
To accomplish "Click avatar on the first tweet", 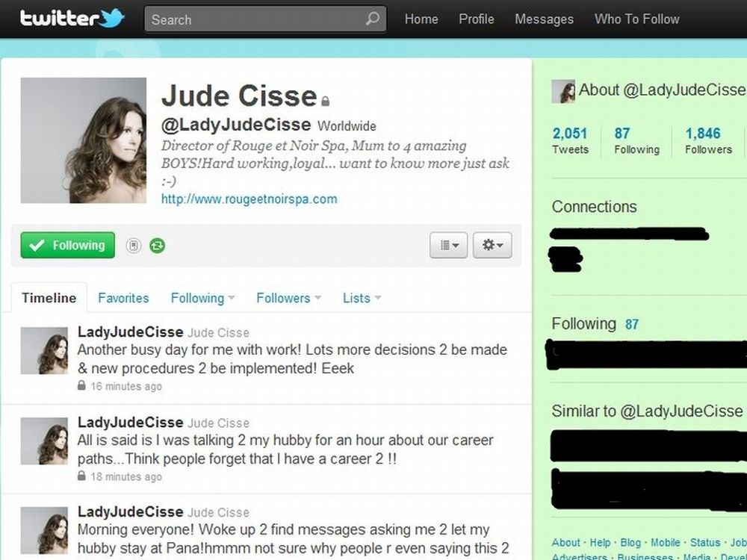I will coord(44,350).
